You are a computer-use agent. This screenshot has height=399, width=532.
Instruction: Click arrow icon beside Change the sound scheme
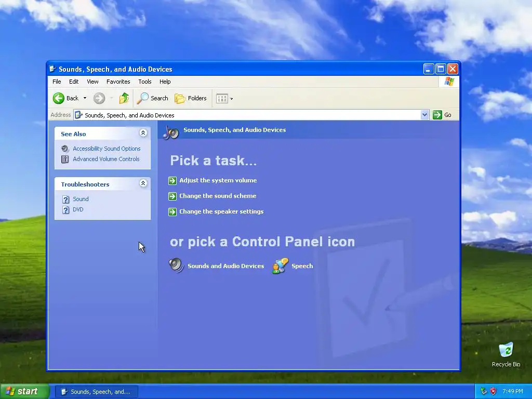coord(172,196)
